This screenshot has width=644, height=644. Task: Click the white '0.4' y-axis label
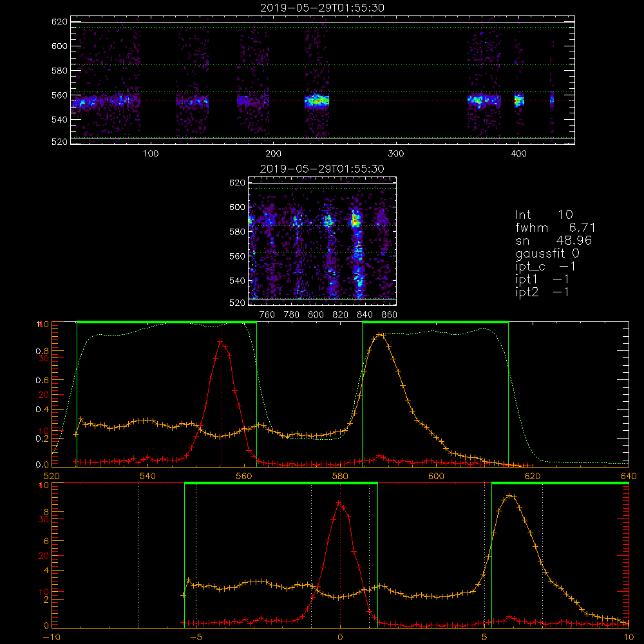point(42,410)
